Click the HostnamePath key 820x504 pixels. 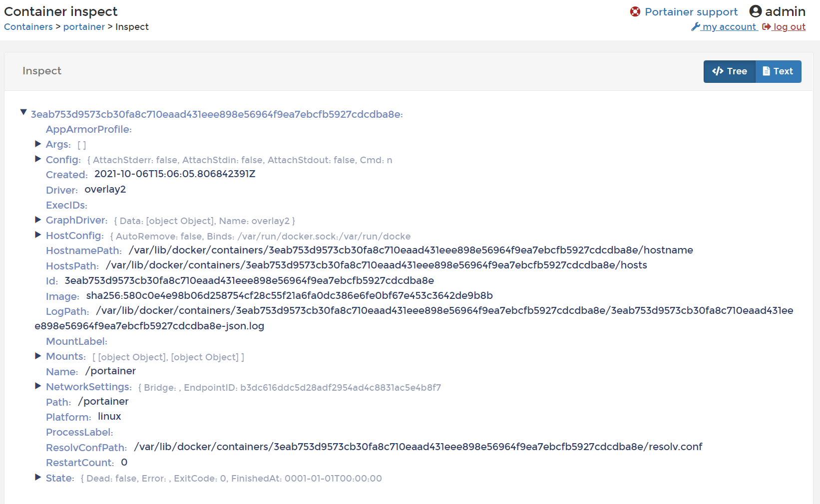84,251
